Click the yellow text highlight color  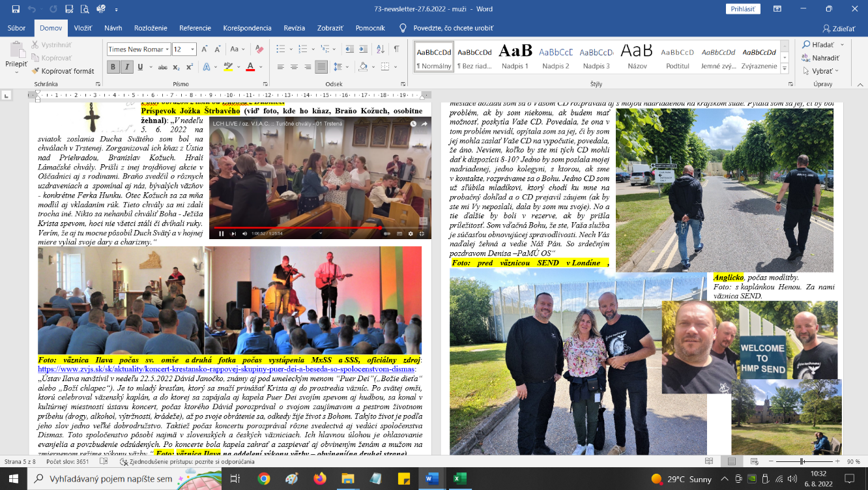coord(228,67)
